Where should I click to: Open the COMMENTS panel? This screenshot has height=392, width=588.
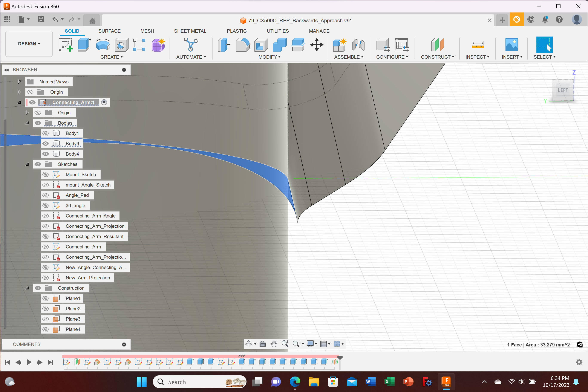26,344
